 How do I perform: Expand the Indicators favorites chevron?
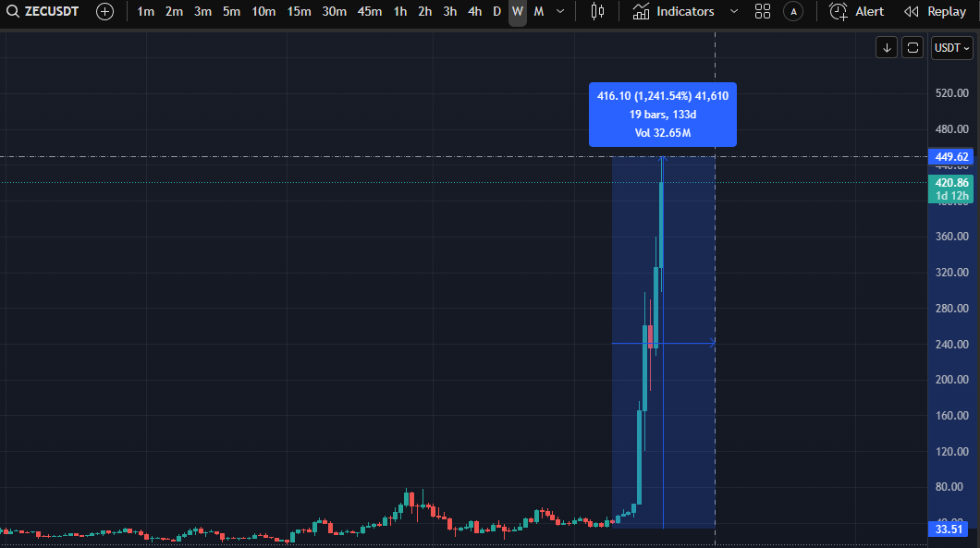point(734,12)
